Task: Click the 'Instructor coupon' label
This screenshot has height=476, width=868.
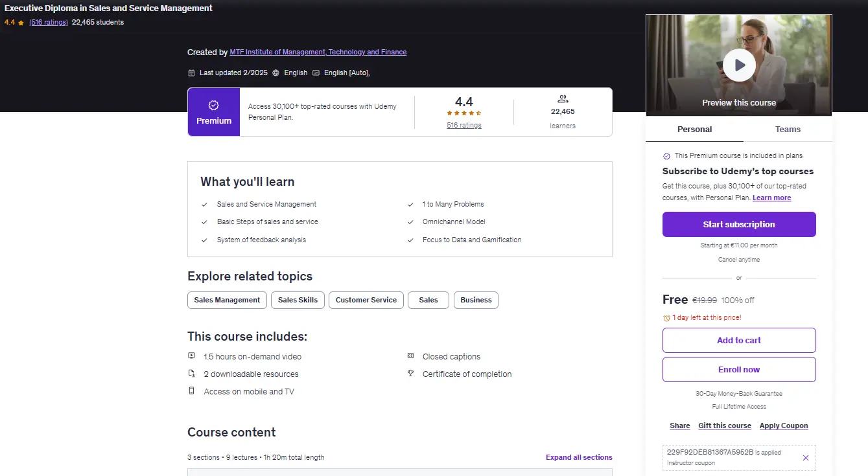Action: [691, 464]
